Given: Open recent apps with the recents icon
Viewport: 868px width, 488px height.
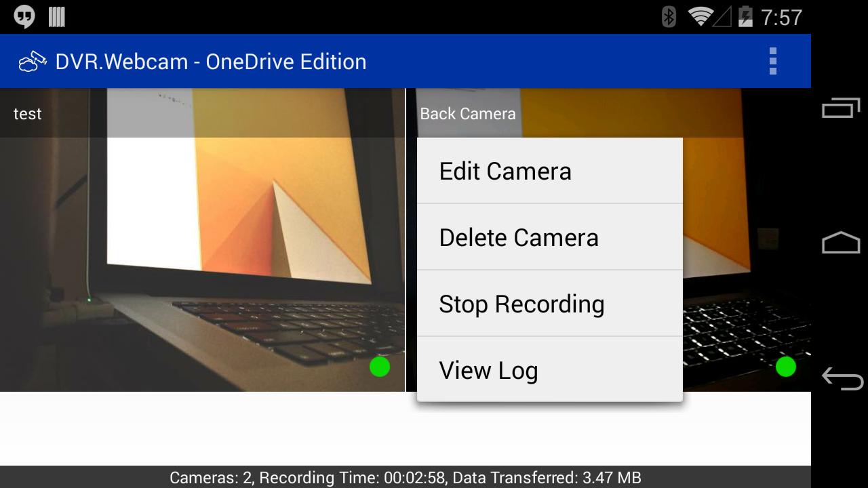Looking at the screenshot, I should (839, 107).
